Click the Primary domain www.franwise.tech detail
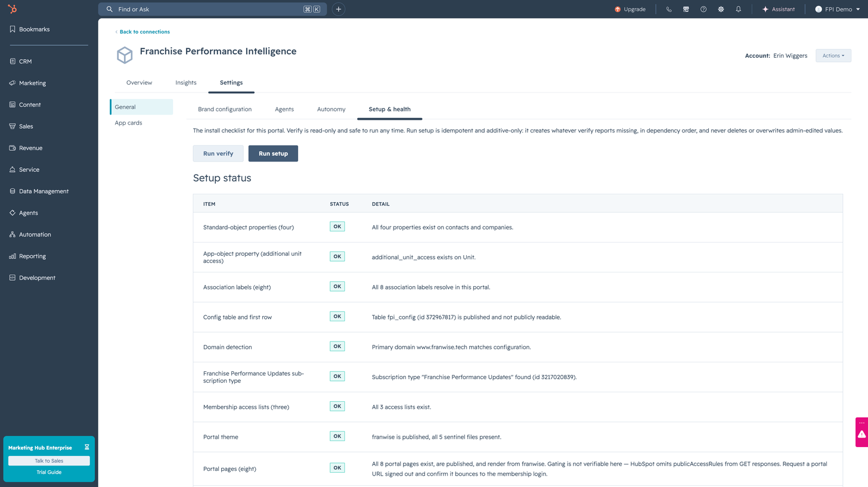Image resolution: width=868 pixels, height=487 pixels. (451, 347)
